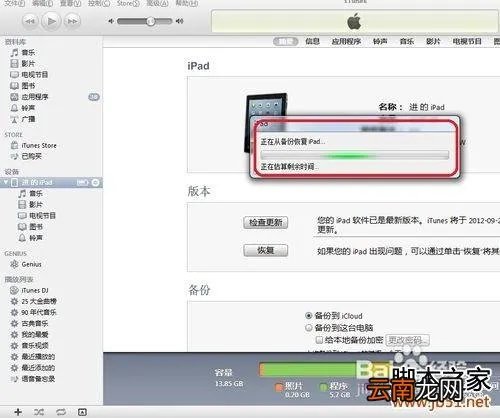Add a new playlist with plus icon

[18, 412]
